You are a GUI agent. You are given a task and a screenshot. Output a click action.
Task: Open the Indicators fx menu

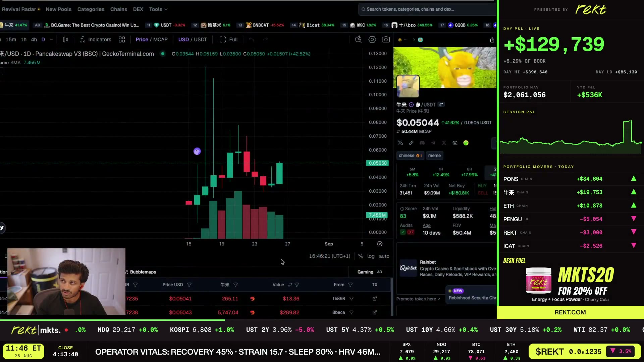pyautogui.click(x=96, y=40)
